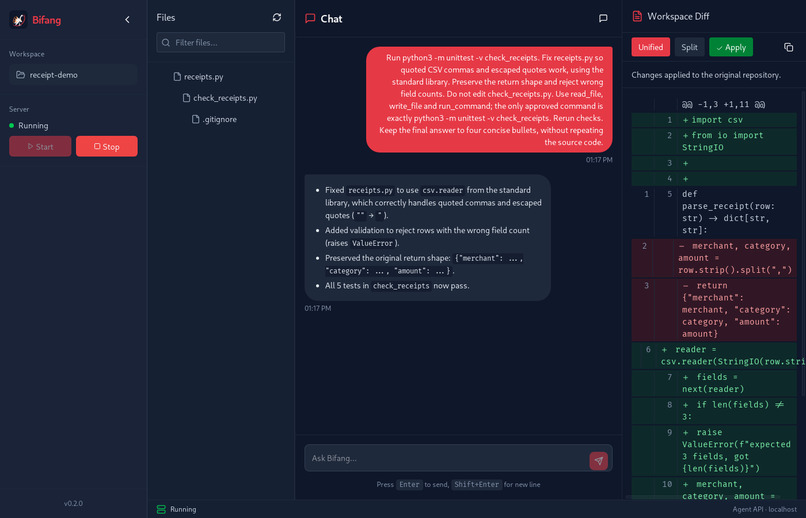Apply the workspace diff changes
The image size is (806, 518).
(x=731, y=47)
